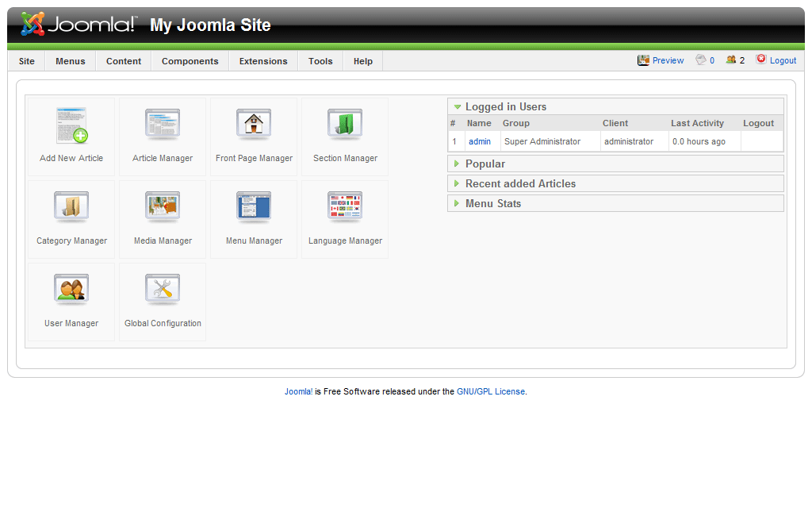Open the Add New Article icon
The height and width of the screenshot is (508, 812).
click(71, 127)
